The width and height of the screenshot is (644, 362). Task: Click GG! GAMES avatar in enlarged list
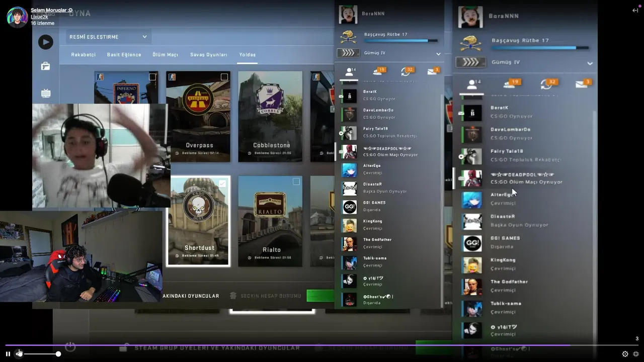click(472, 243)
